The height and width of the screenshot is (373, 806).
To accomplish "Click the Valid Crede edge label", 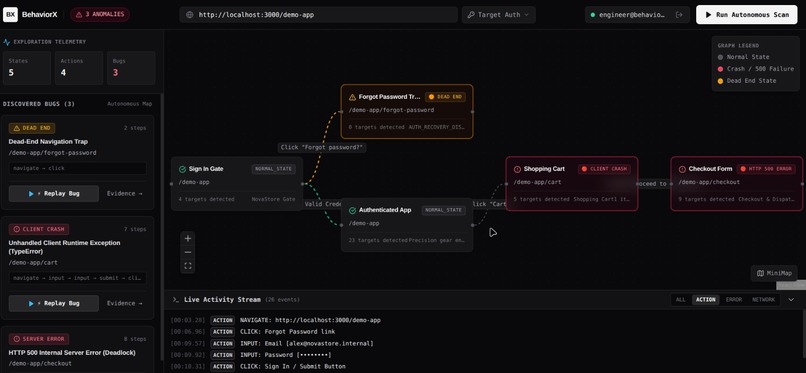I will coord(322,204).
